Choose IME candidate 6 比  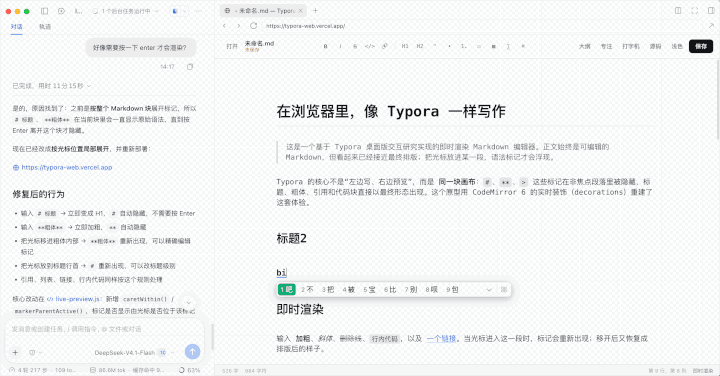tap(390, 290)
